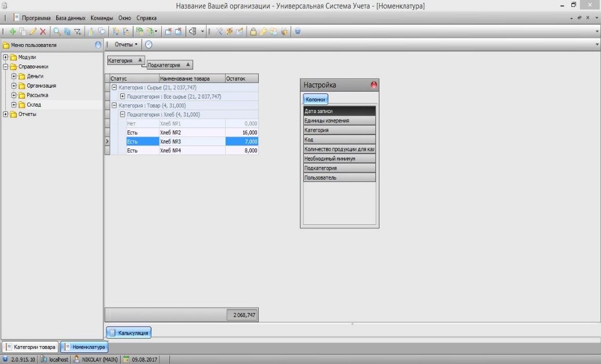This screenshot has width=601, height=364.
Task: Select the Колонки tab in Настройка
Action: (x=316, y=100)
